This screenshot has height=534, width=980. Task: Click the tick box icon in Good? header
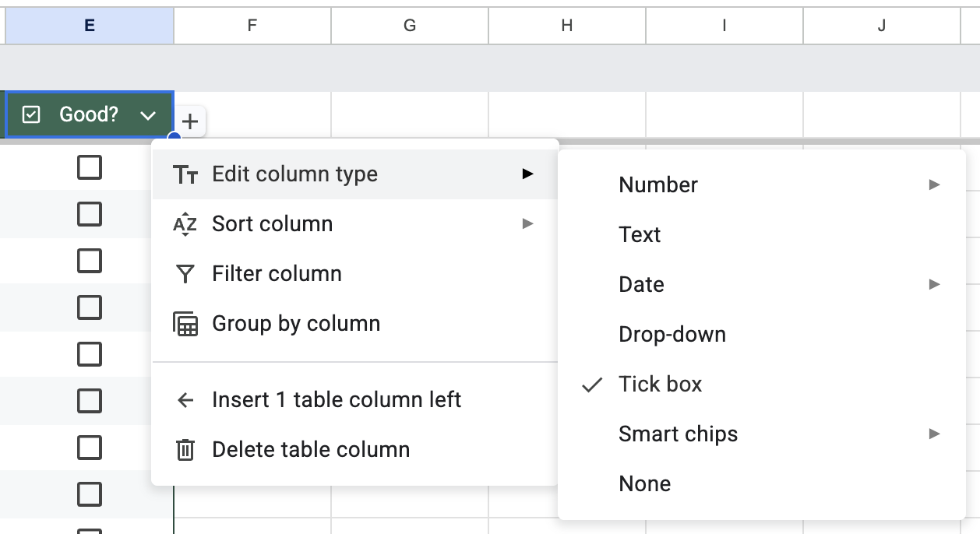pyautogui.click(x=31, y=115)
